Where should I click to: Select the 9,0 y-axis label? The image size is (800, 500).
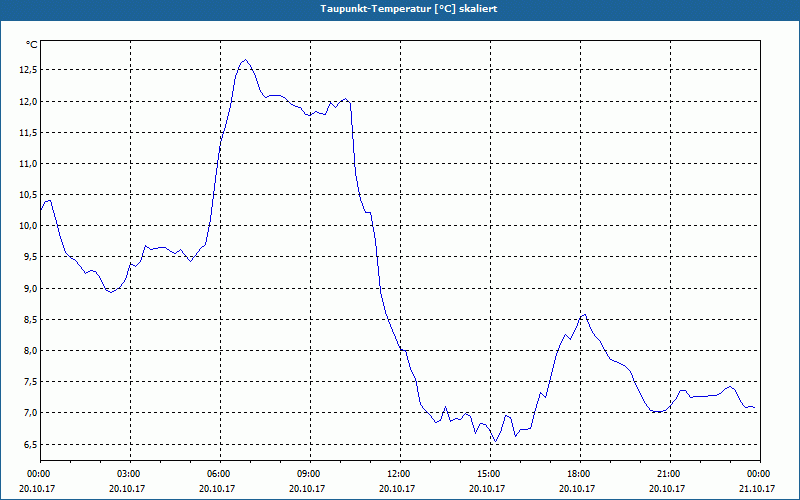30,288
